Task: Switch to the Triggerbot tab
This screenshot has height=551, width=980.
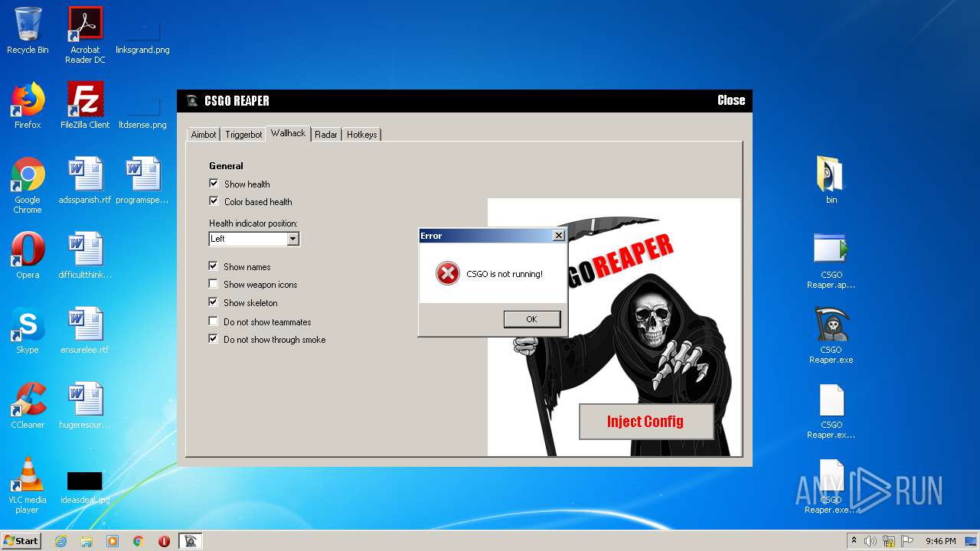Action: tap(243, 135)
